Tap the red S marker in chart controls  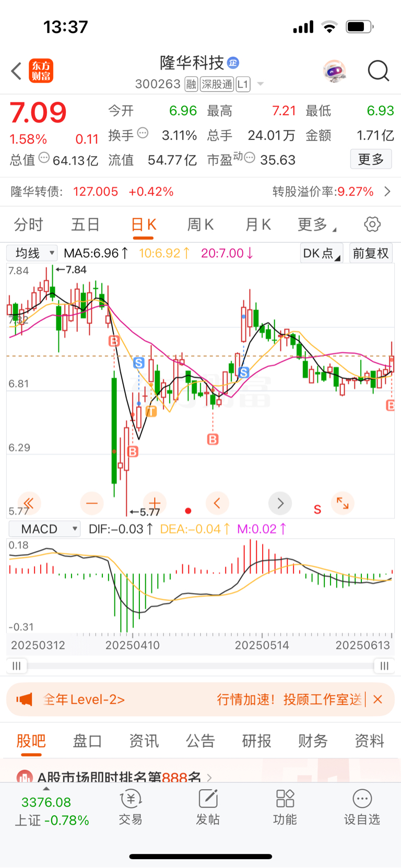[317, 509]
